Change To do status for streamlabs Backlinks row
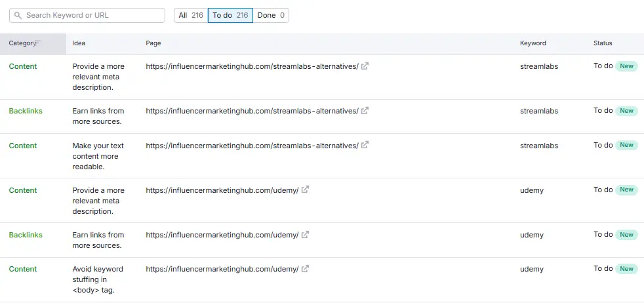Screen dimensions: 644x305 (603, 110)
